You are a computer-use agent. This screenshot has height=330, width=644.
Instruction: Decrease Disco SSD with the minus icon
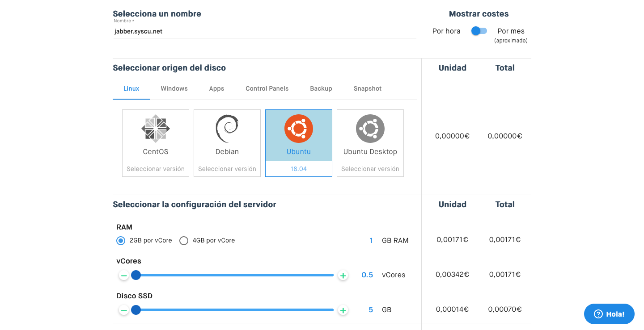click(124, 310)
